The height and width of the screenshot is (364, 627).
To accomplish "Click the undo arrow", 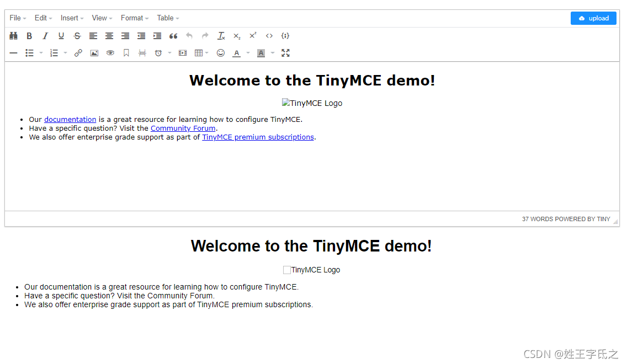I will 189,36.
